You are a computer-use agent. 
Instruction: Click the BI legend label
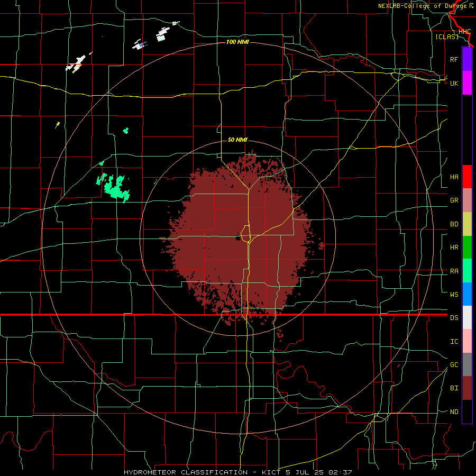point(454,388)
